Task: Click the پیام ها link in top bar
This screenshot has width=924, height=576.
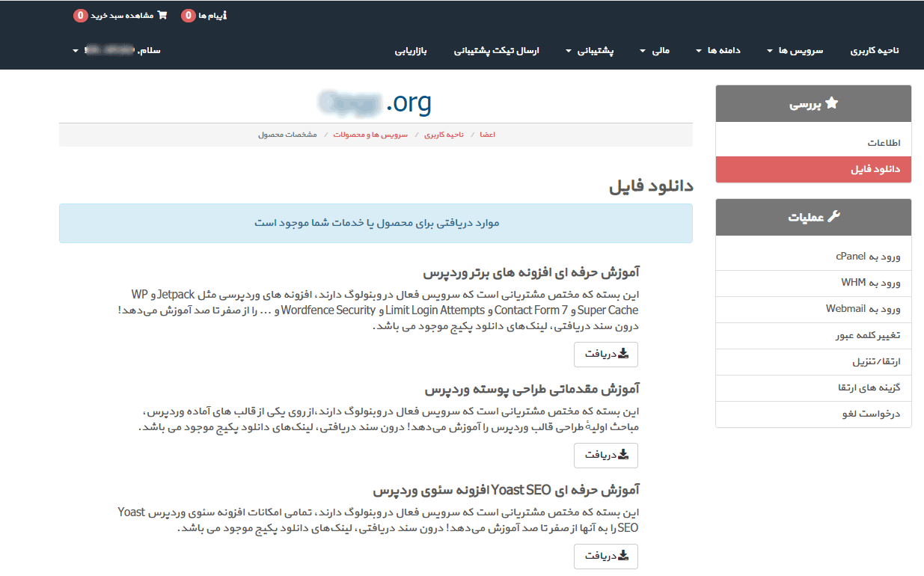Action: coord(209,15)
